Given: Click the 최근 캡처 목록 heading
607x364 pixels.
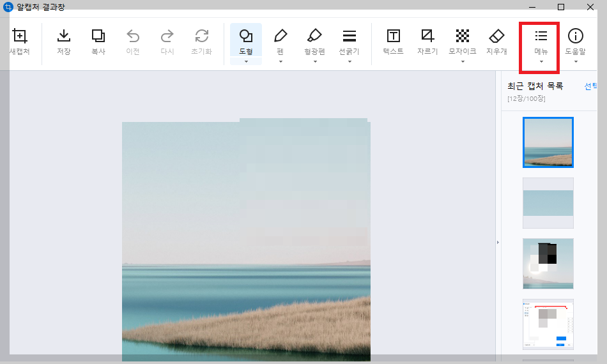Looking at the screenshot, I should tap(535, 86).
